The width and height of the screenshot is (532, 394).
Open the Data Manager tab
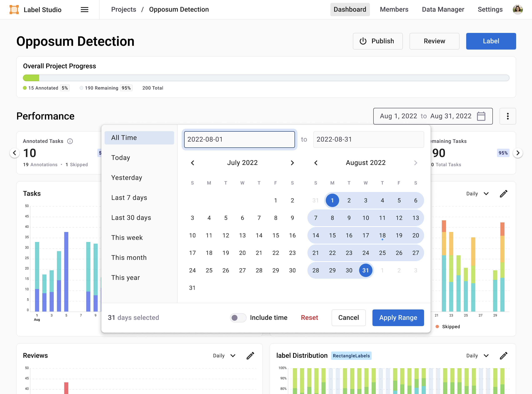point(443,10)
